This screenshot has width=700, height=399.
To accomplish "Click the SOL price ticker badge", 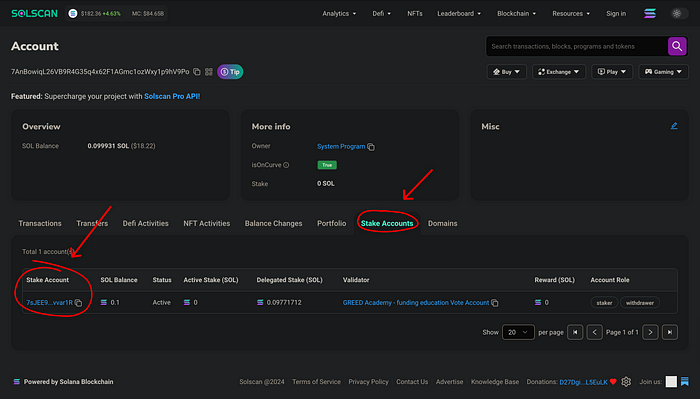I will (x=116, y=13).
